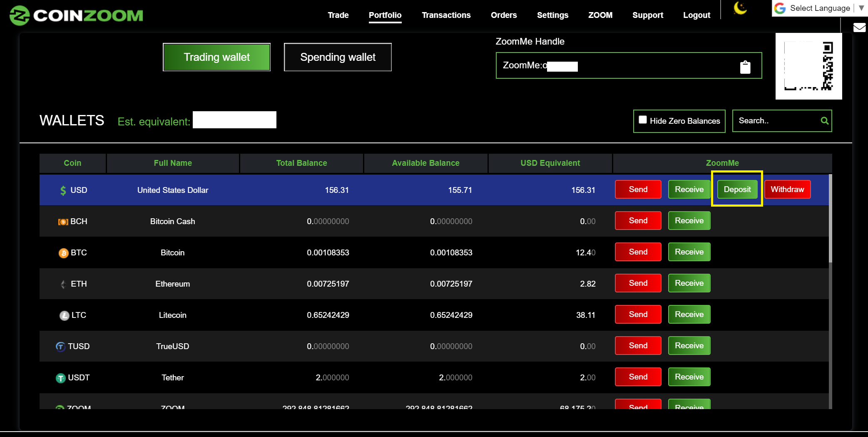
Task: Click Receive for TrueUSD
Action: [689, 346]
